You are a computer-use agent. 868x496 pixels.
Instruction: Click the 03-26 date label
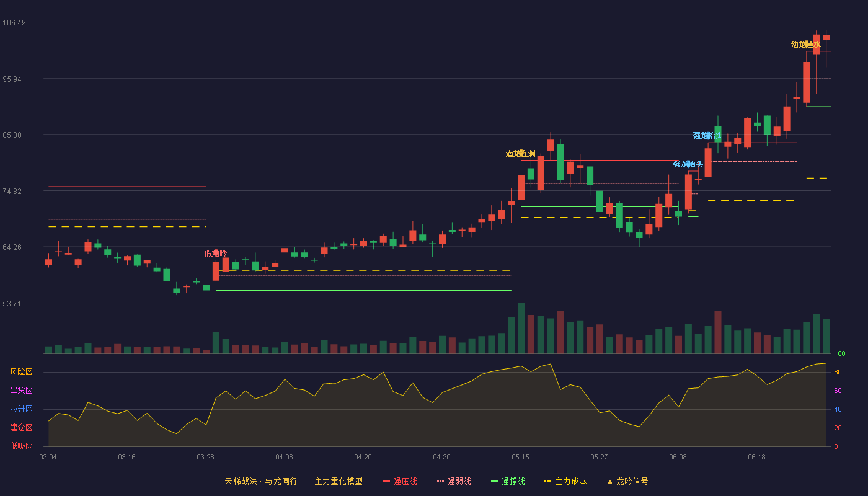(x=205, y=457)
